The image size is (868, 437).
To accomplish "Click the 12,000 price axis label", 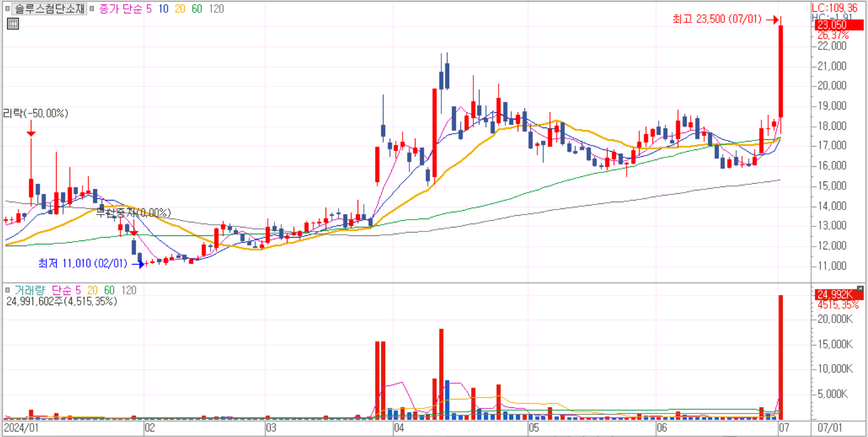I will [833, 246].
